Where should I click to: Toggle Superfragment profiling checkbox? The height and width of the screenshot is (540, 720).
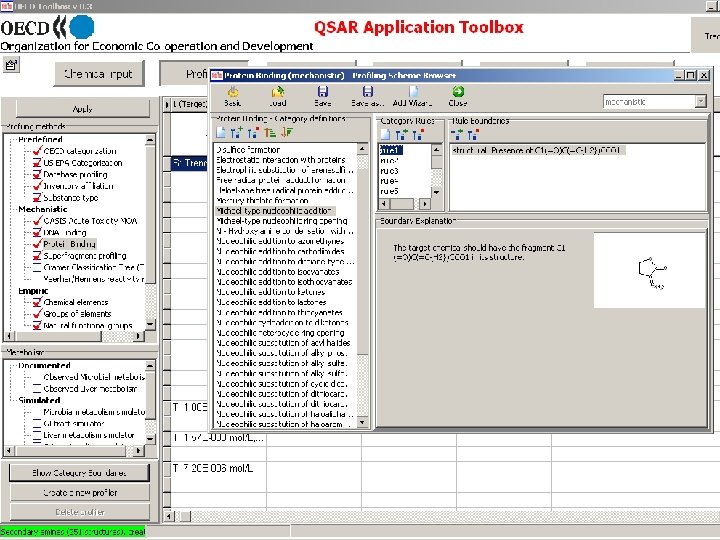(37, 256)
